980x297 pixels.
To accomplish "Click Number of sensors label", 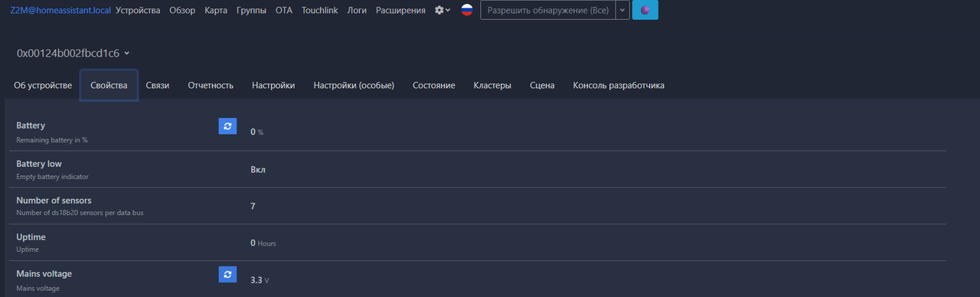I will click(54, 201).
